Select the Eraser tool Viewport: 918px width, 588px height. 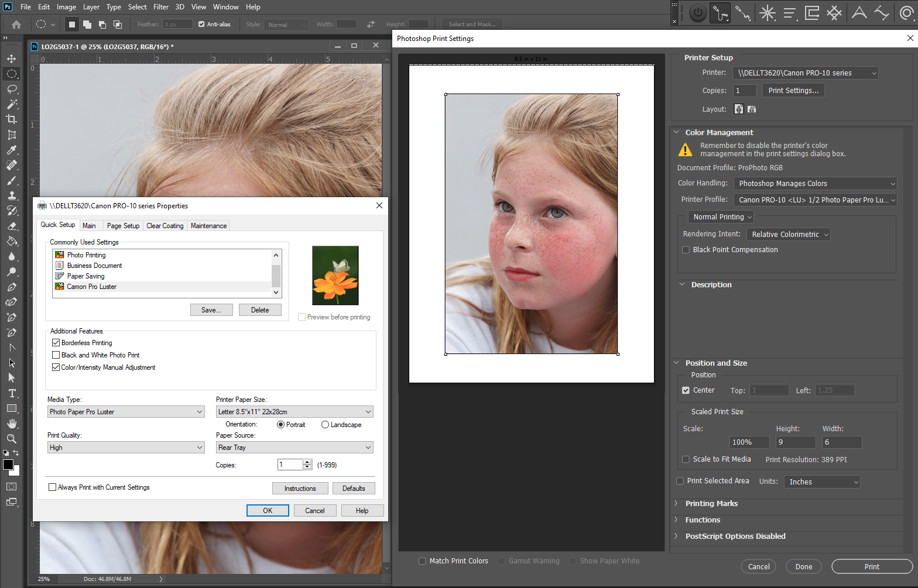[x=11, y=226]
